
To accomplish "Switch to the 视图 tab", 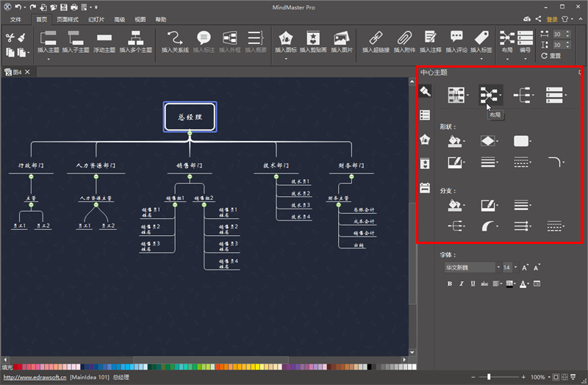I will (140, 20).
